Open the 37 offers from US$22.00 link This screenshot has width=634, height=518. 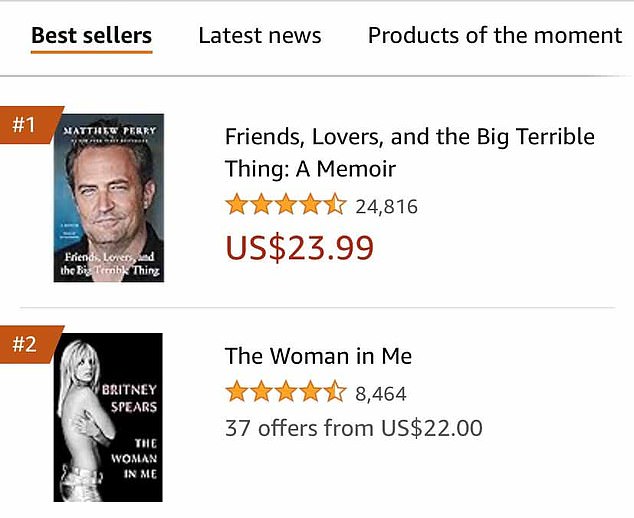(x=353, y=429)
